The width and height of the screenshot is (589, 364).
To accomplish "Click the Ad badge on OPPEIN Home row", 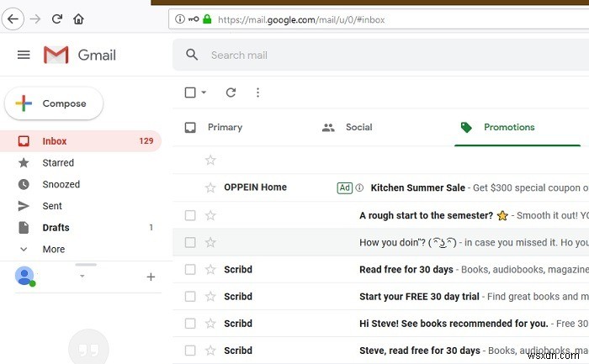I will coord(345,187).
